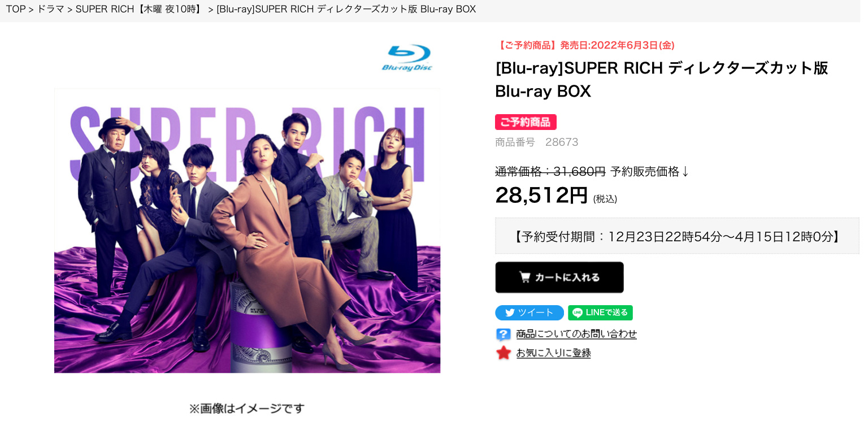
Task: Click the blue question mark icon
Action: [x=503, y=334]
